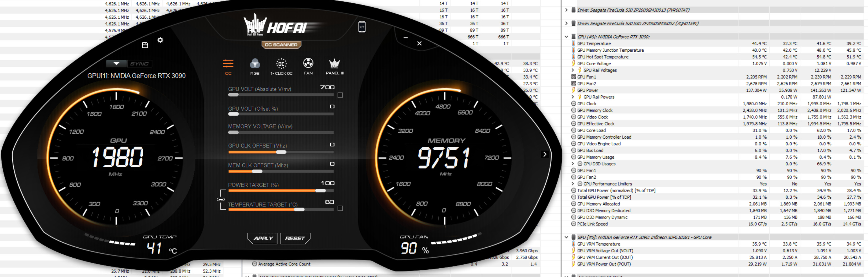Expand GPU Performance Limiters
The width and height of the screenshot is (868, 277).
tap(573, 184)
